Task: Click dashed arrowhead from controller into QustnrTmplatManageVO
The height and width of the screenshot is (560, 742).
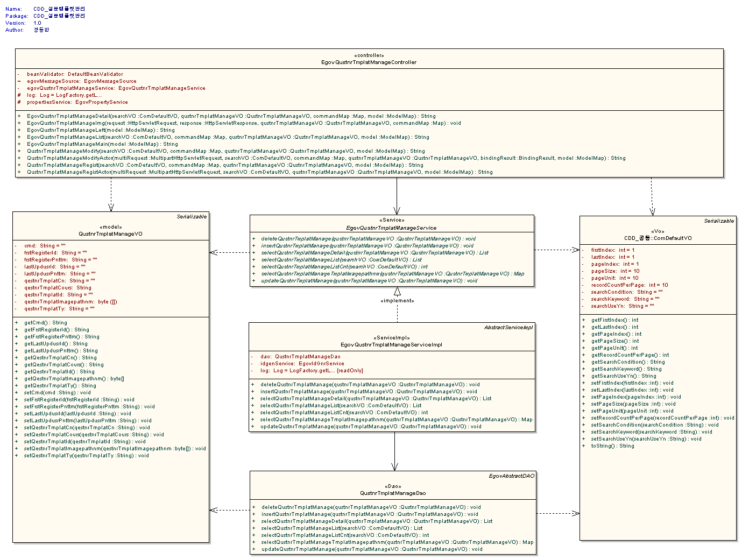Action: tap(111, 207)
